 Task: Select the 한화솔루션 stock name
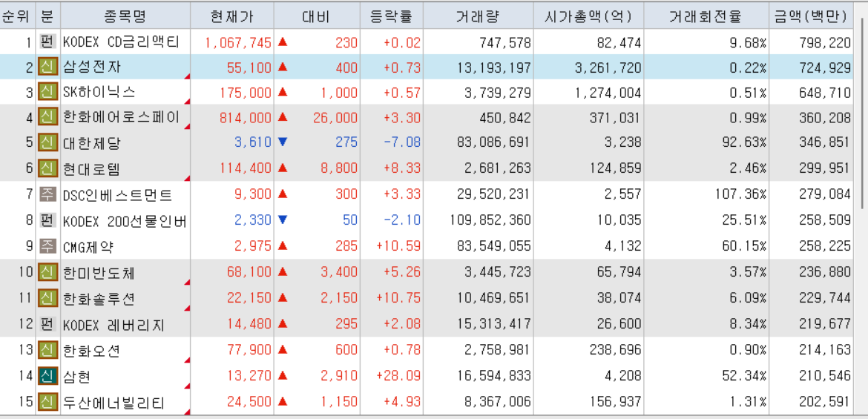(x=99, y=299)
